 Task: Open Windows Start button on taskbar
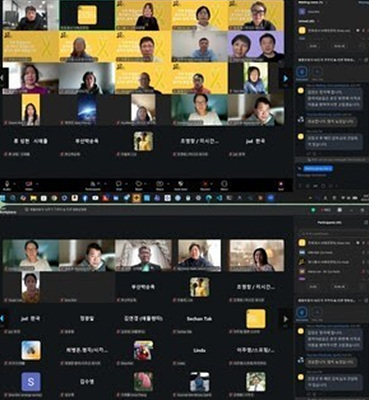click(3, 198)
